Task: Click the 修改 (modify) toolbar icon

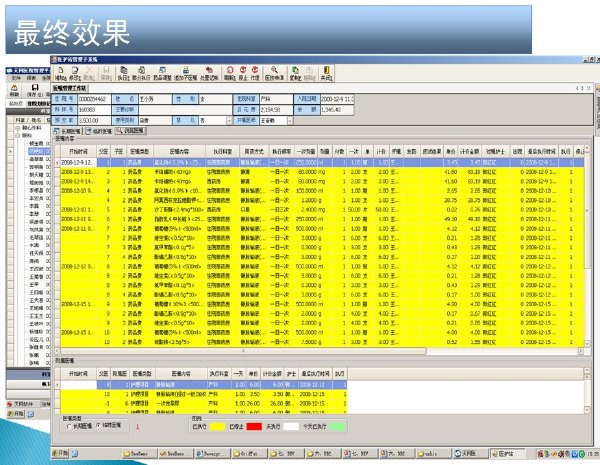Action: [x=75, y=73]
